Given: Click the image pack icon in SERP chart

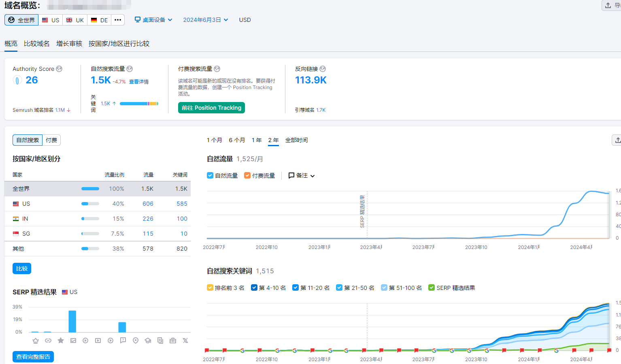Looking at the screenshot, I should click(73, 341).
